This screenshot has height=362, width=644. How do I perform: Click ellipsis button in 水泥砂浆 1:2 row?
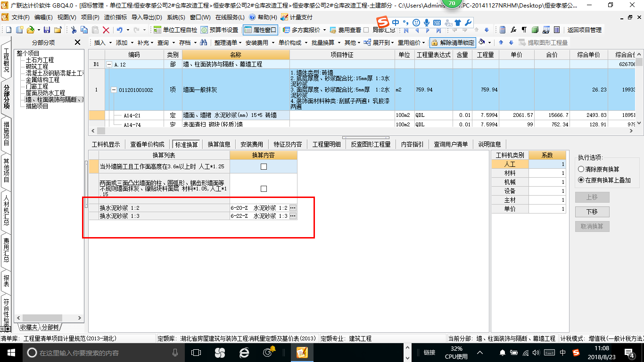tap(293, 208)
